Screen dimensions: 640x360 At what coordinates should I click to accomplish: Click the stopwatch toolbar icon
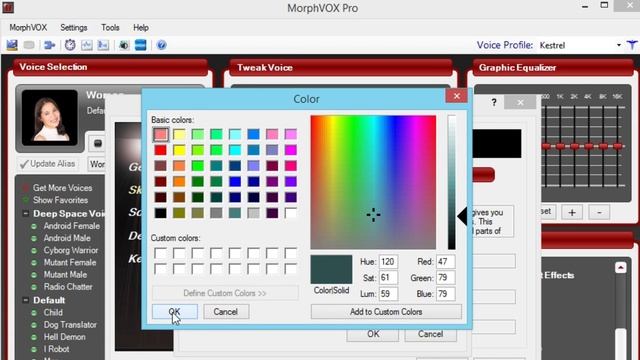click(70, 45)
